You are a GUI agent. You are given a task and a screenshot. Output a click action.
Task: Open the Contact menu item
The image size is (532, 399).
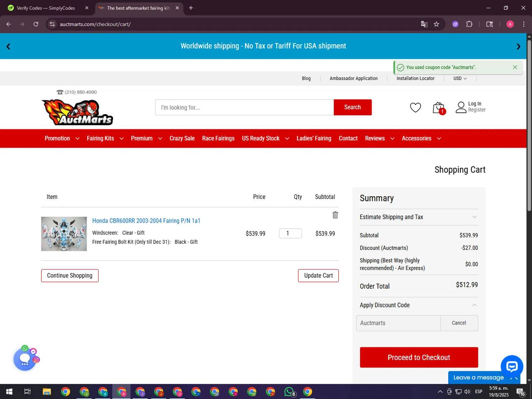348,138
